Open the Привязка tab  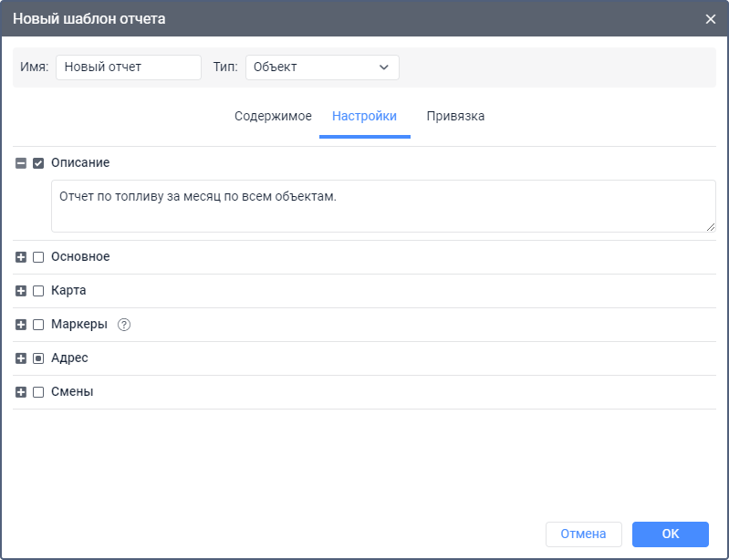(x=455, y=117)
